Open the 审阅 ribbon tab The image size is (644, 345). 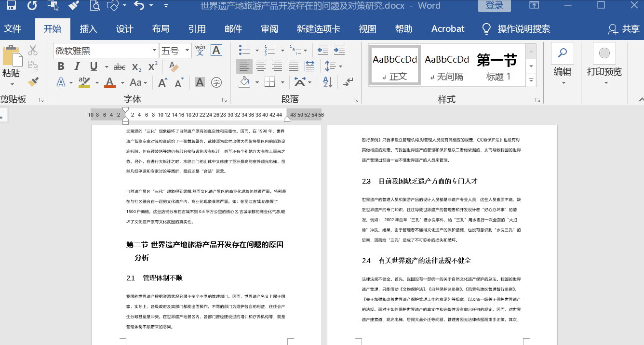coord(269,28)
